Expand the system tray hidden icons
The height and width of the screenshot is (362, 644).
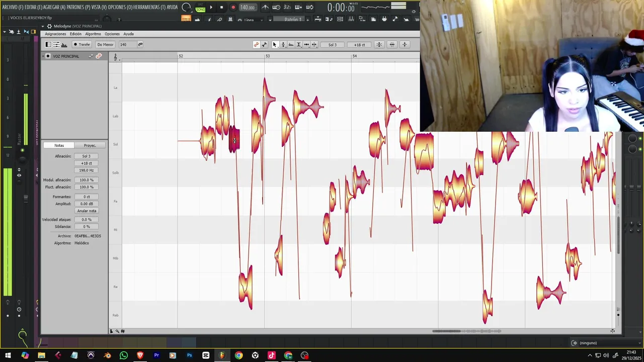click(x=590, y=355)
